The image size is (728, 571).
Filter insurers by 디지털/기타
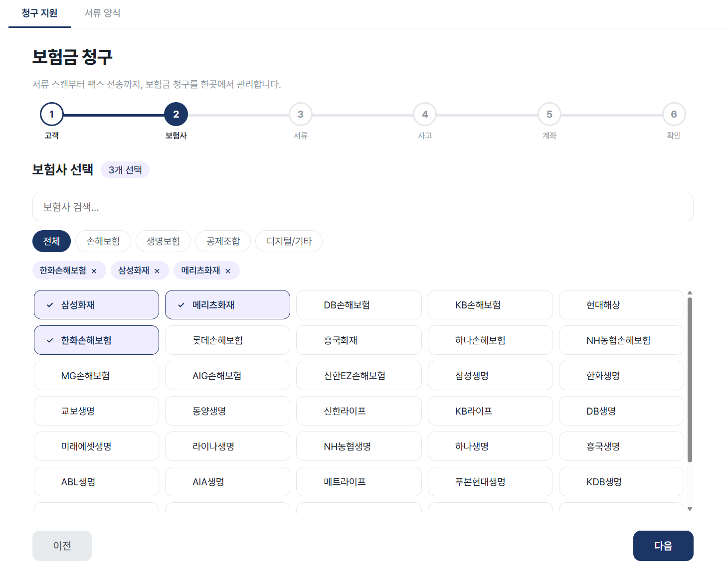pyautogui.click(x=289, y=241)
